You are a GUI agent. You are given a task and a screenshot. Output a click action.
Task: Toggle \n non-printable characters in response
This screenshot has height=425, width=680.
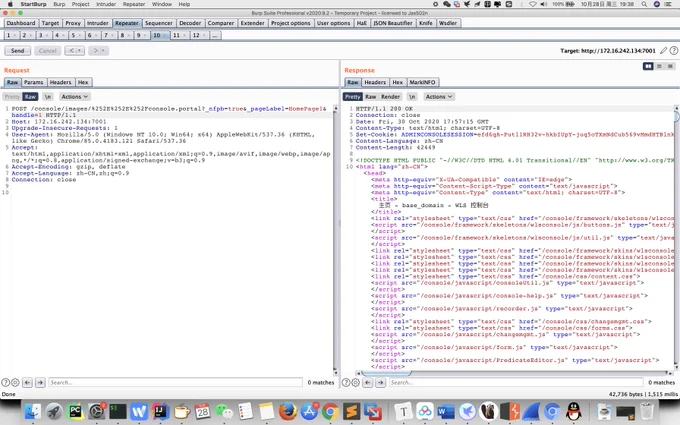(x=412, y=97)
